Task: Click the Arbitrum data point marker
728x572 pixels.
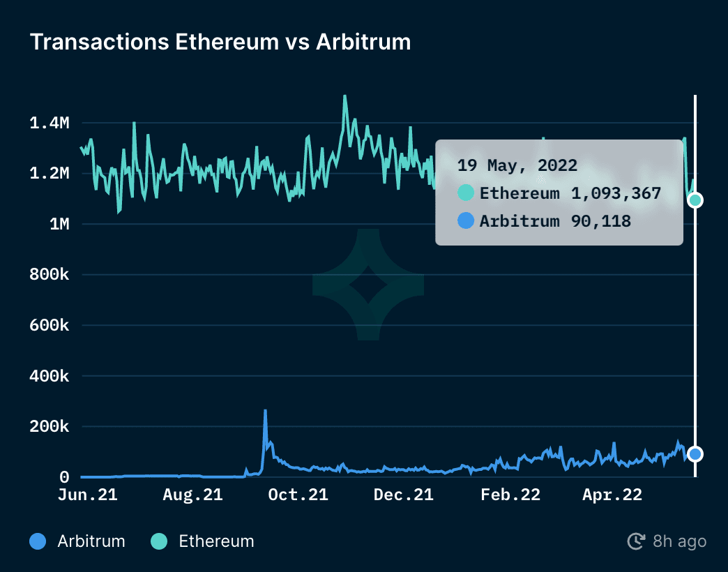Action: (695, 454)
